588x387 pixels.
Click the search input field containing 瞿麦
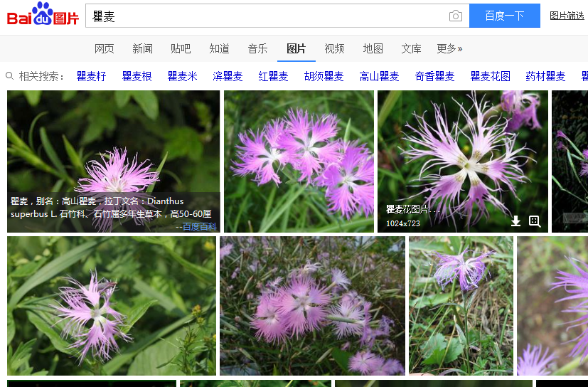point(277,16)
